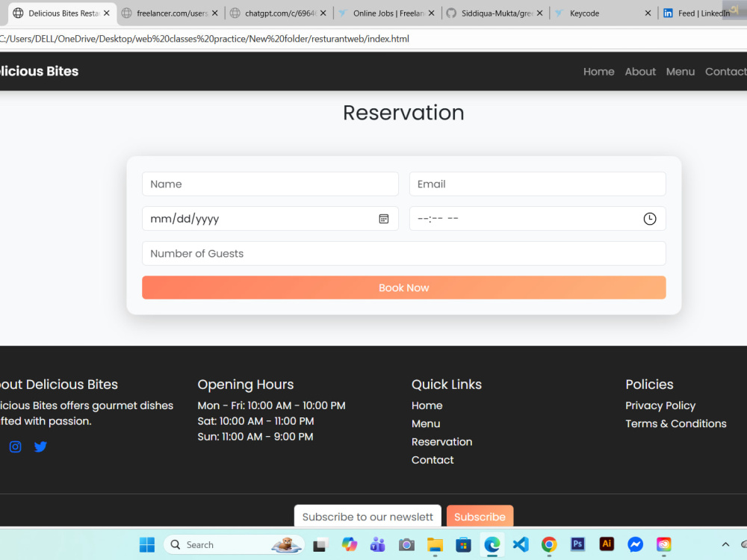Viewport: 747px width, 560px height.
Task: Open Contact under Quick Links
Action: point(433,460)
